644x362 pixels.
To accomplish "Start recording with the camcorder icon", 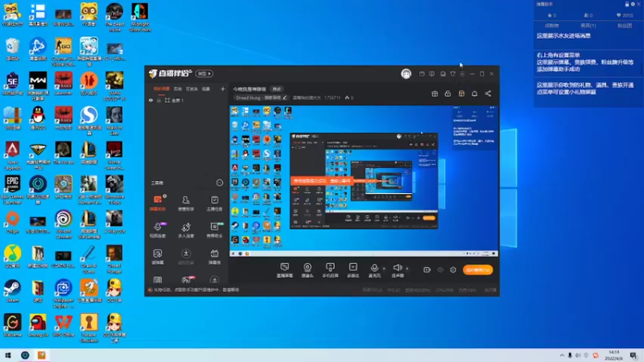I will coord(427,269).
